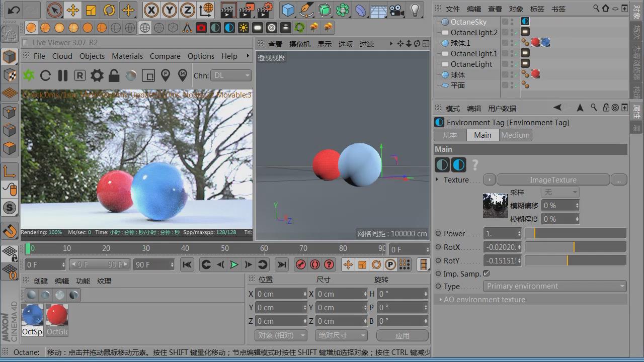Select OctaneSky in object list

coord(468,22)
